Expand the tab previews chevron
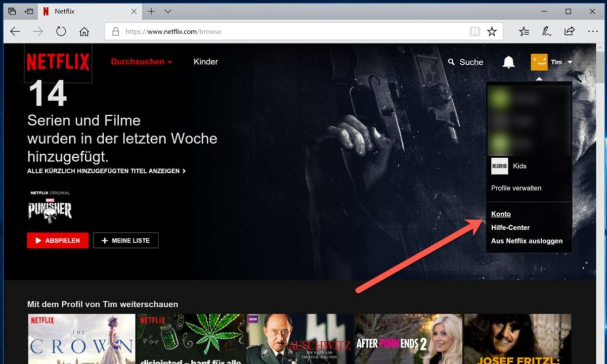Image resolution: width=607 pixels, height=364 pixels. pyautogui.click(x=168, y=11)
